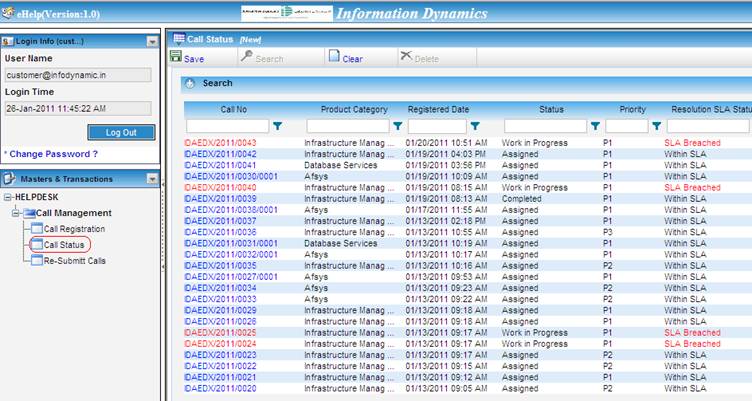Click the Priority column filter funnel
The width and height of the screenshot is (752, 401).
(x=657, y=127)
